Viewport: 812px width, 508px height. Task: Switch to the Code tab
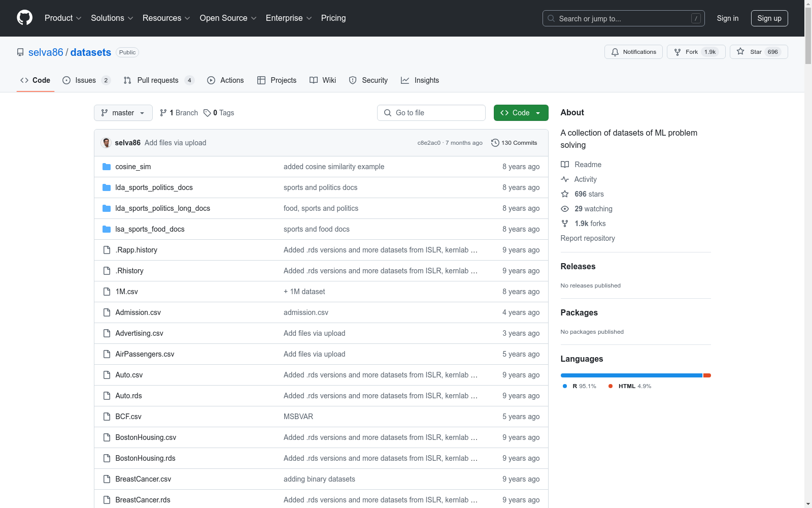click(35, 80)
